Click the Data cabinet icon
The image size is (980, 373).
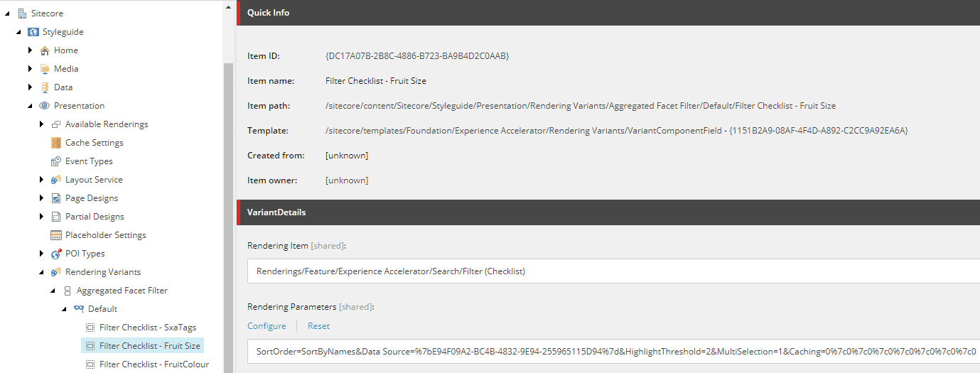tap(44, 87)
